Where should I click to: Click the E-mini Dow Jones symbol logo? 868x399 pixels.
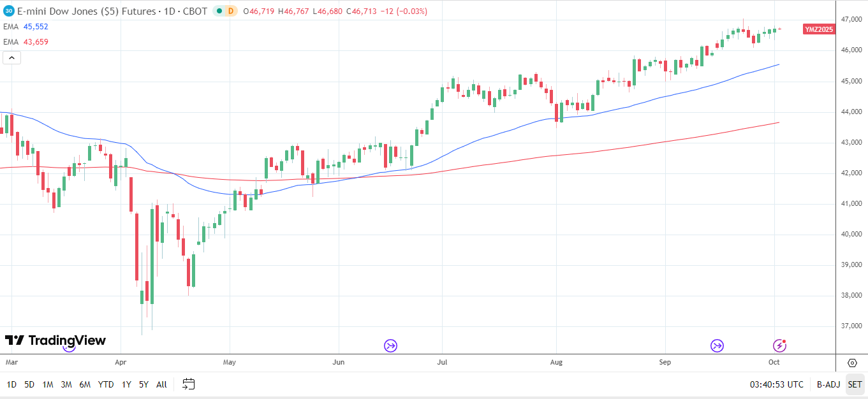coord(9,11)
